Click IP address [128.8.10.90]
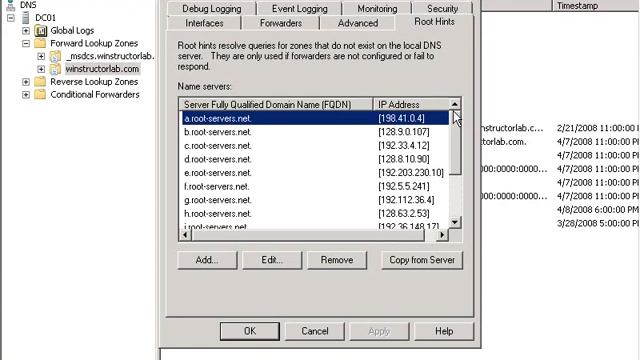Viewport: 640px width, 360px height. click(404, 159)
